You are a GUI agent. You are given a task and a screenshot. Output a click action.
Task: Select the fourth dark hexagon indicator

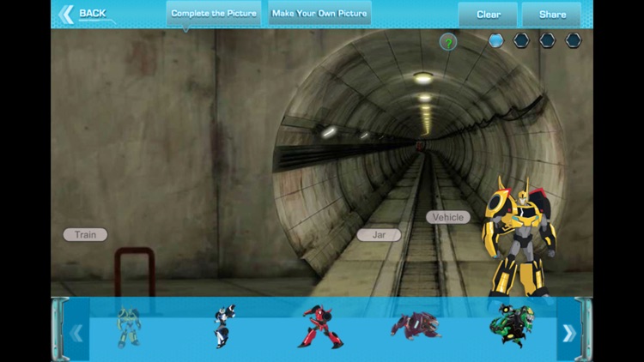click(574, 40)
